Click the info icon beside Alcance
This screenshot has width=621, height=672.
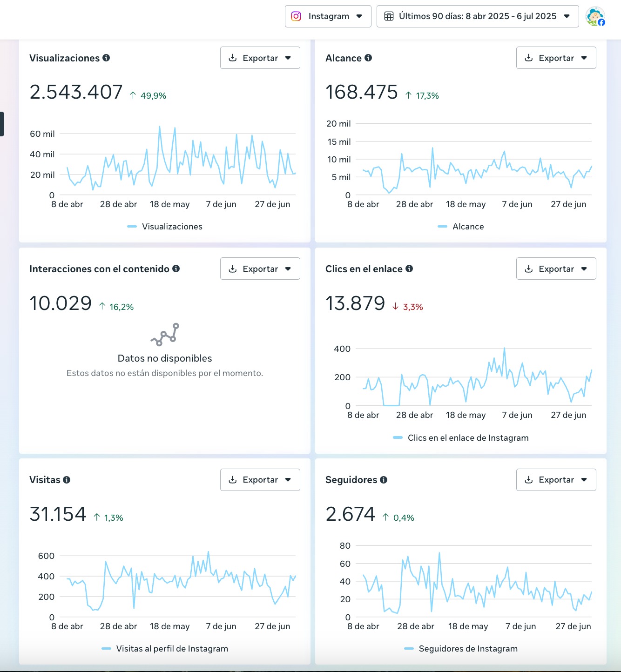click(x=368, y=58)
